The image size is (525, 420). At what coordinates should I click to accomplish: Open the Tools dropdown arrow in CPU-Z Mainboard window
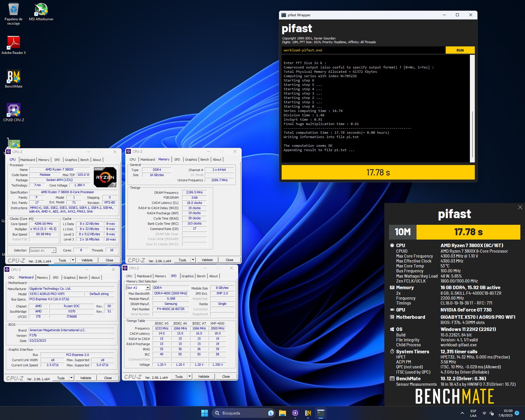point(72,378)
